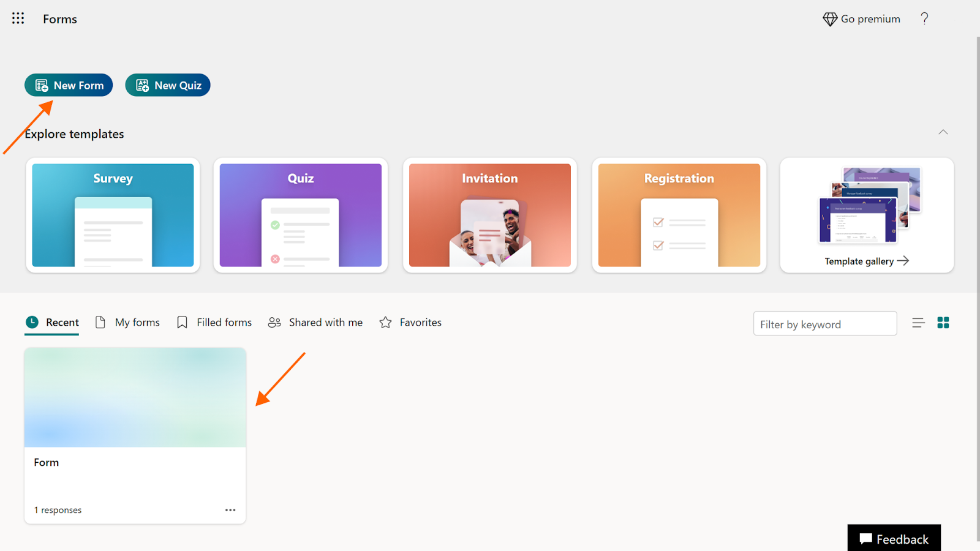
Task: Click the Forms app title
Action: tap(60, 19)
